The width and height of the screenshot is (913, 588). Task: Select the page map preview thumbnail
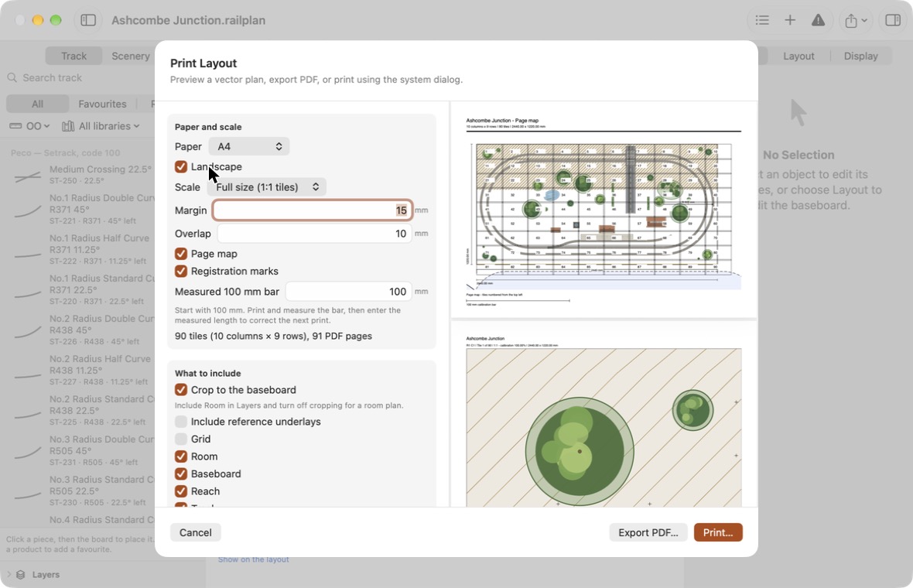[604, 210]
